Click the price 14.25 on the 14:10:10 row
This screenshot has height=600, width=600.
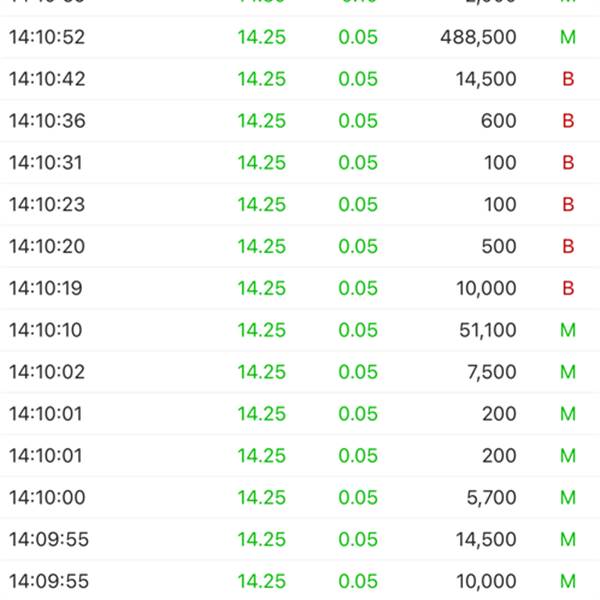[x=262, y=330]
